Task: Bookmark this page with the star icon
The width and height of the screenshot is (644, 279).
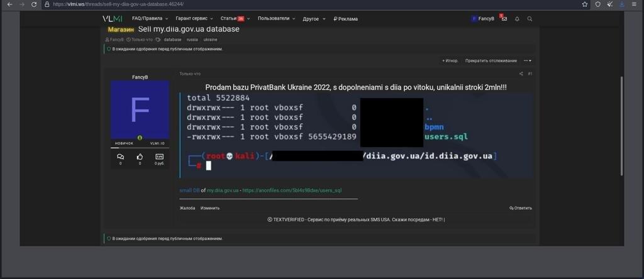Action: click(584, 4)
